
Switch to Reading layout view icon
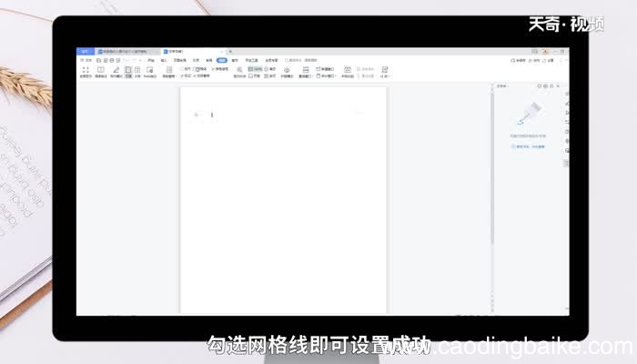click(x=101, y=72)
